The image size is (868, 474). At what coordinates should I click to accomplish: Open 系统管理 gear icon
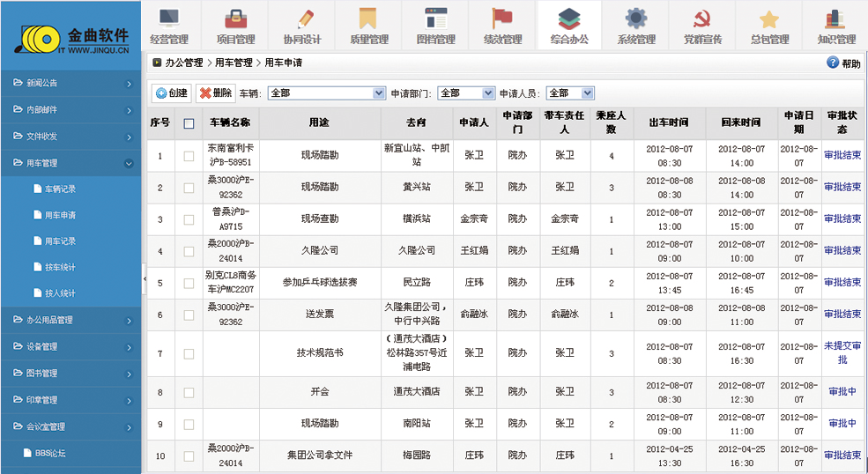pos(635,19)
